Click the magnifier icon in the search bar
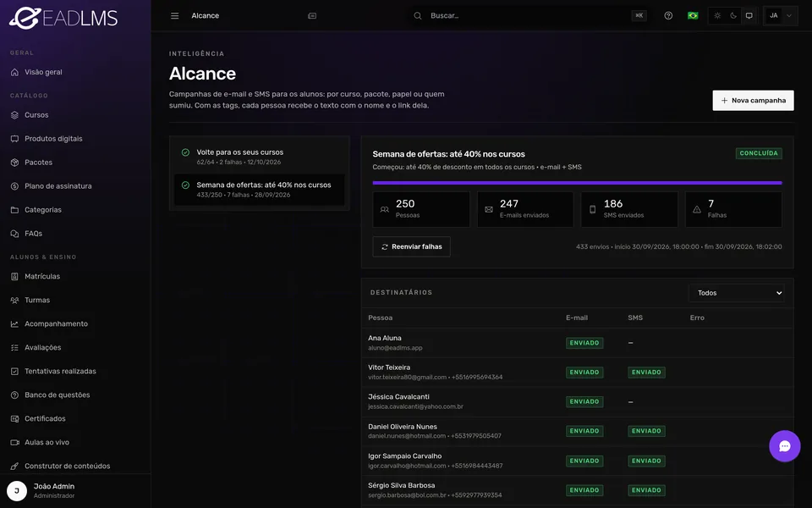812x508 pixels. pyautogui.click(x=417, y=15)
